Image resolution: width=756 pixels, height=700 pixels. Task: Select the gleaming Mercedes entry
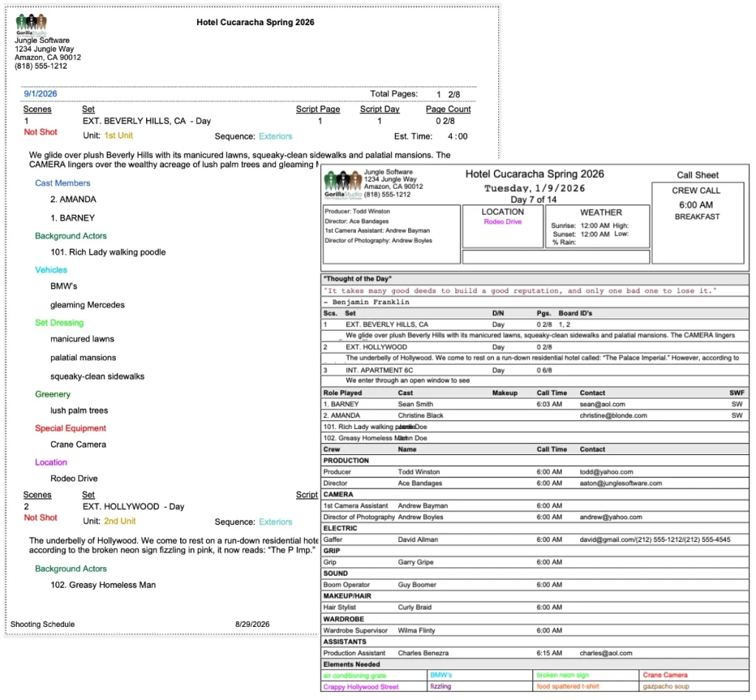click(87, 305)
